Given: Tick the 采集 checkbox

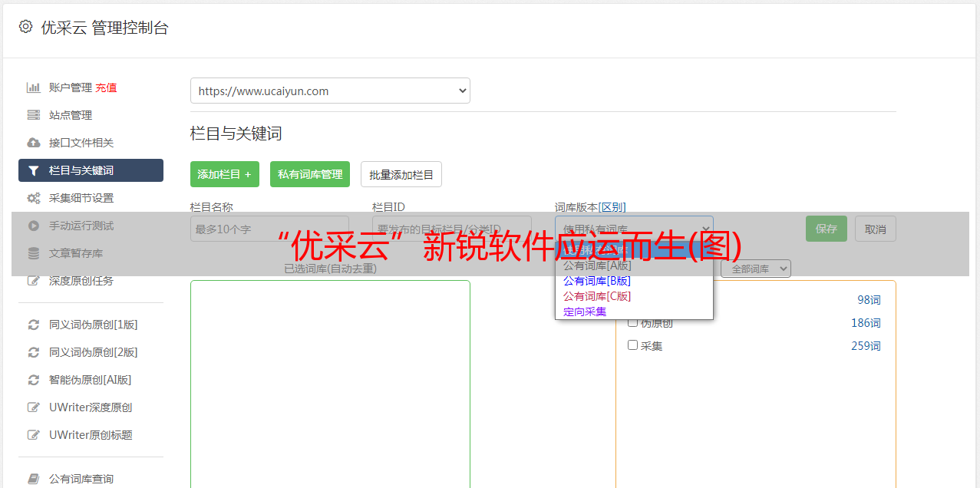Looking at the screenshot, I should point(632,345).
